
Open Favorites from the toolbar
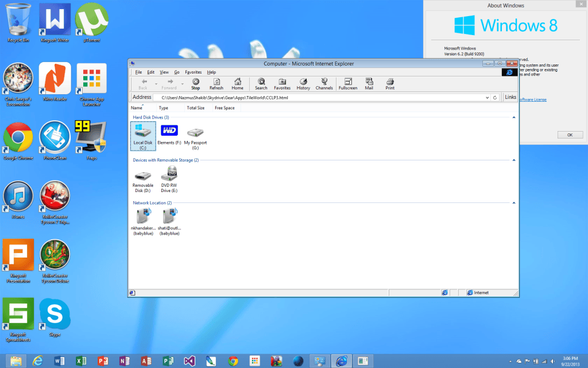282,84
